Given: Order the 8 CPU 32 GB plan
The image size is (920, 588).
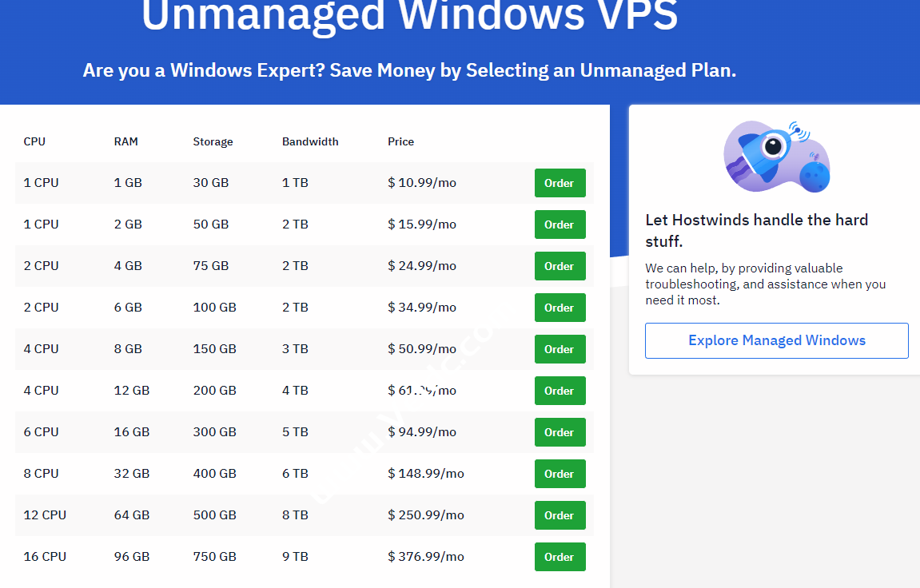Looking at the screenshot, I should click(560, 474).
